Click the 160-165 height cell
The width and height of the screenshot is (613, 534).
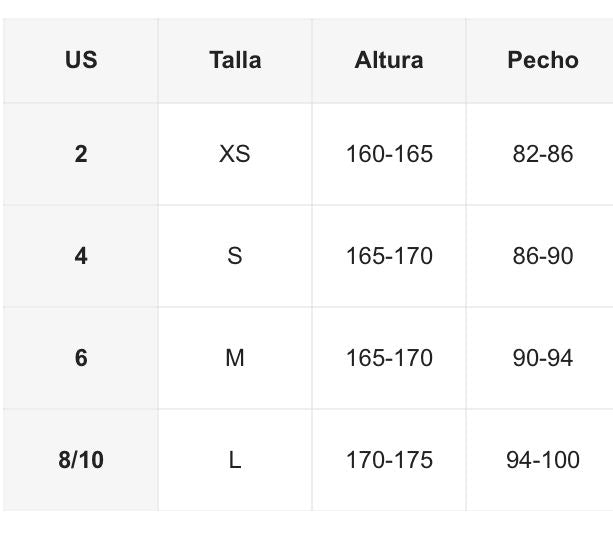(x=389, y=154)
